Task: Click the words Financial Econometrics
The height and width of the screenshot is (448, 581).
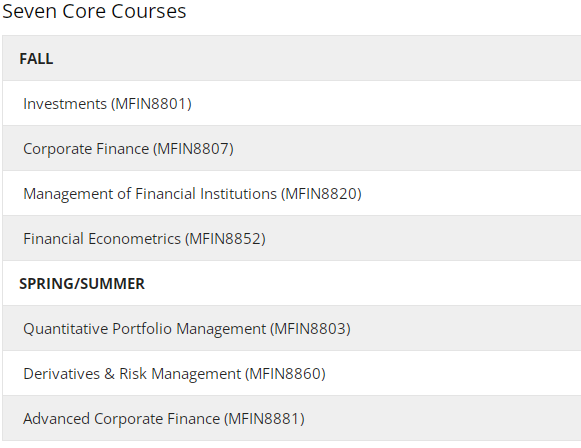Action: 102,239
